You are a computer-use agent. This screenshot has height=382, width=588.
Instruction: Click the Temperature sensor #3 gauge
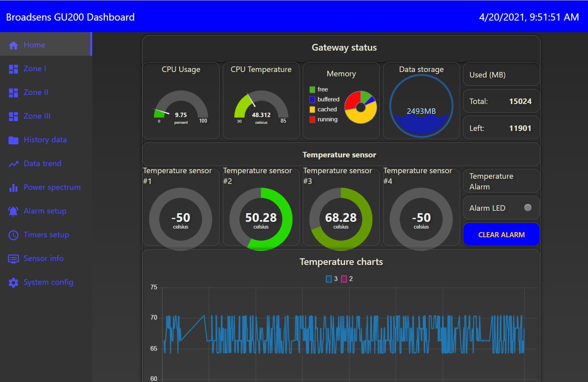(x=341, y=219)
